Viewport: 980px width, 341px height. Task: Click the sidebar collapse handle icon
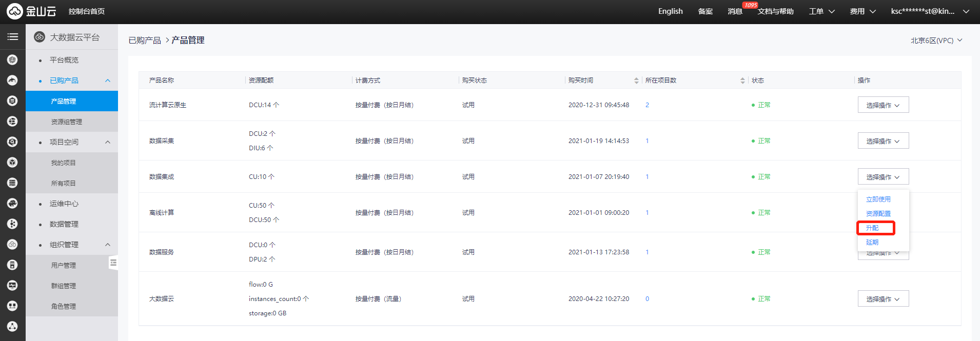[x=113, y=263]
